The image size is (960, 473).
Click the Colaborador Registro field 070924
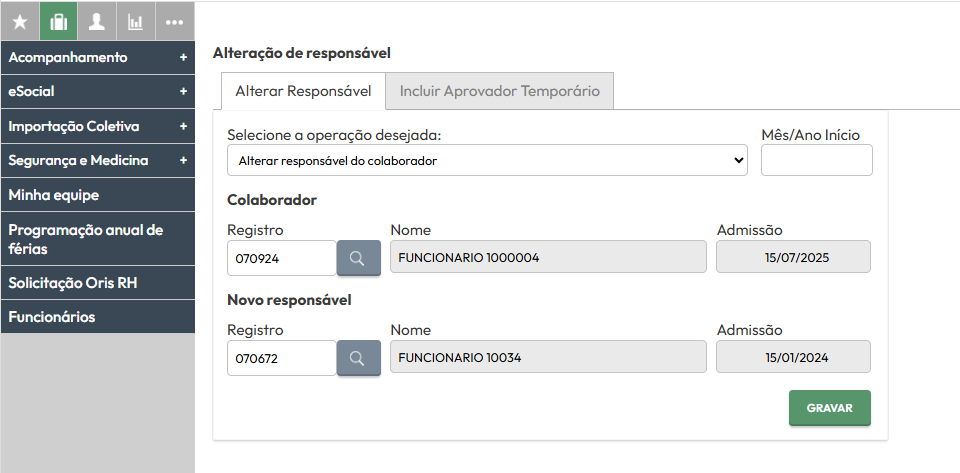[282, 258]
